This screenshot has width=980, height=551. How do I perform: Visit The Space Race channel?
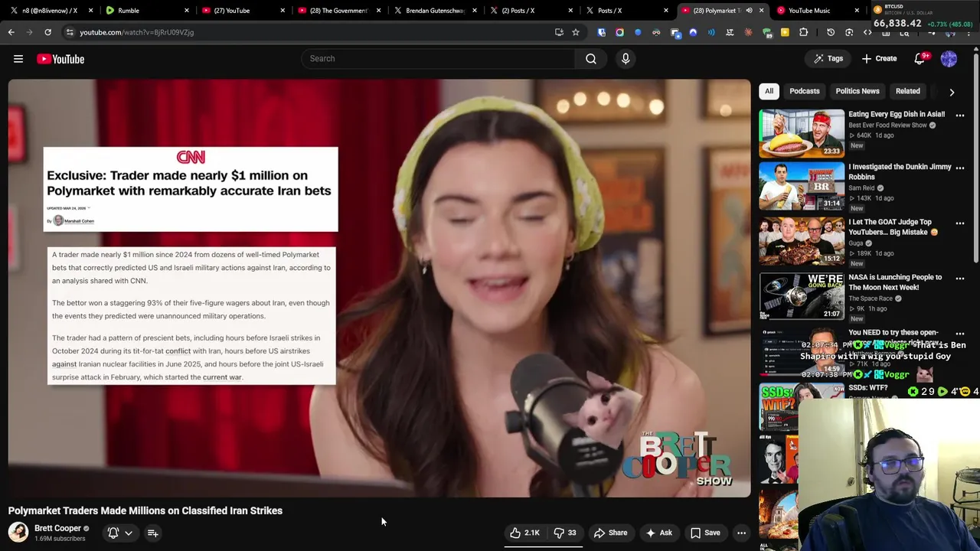click(x=871, y=298)
